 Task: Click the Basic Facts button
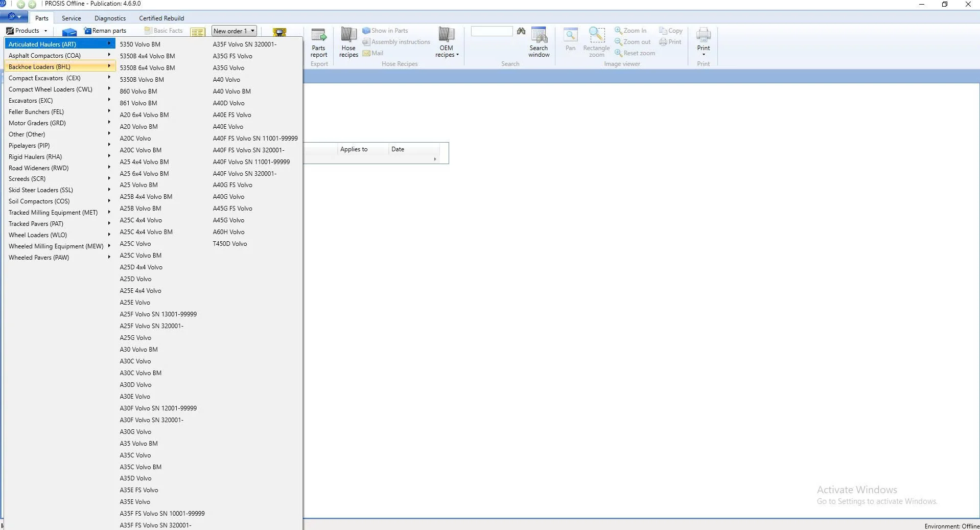[164, 31]
